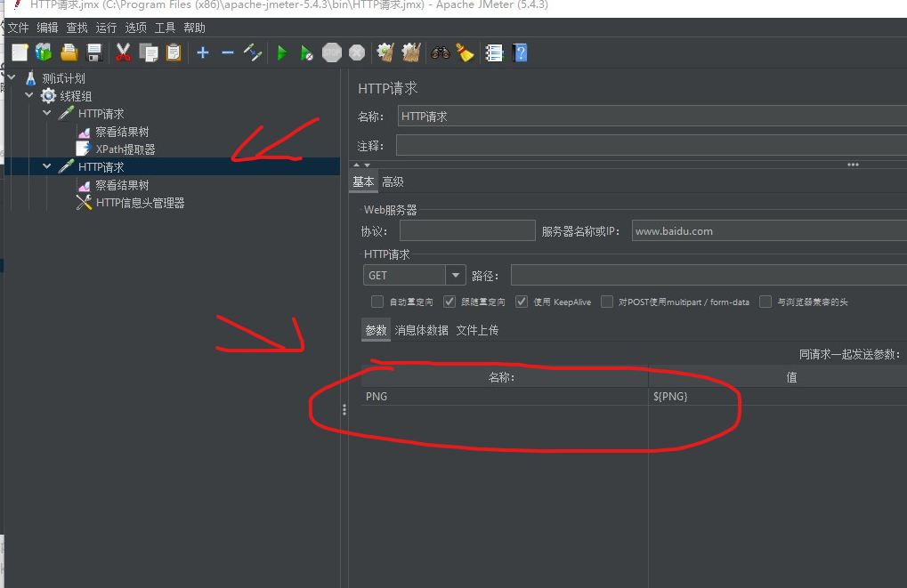Toggle the 跟随重定向 checkbox
This screenshot has width=907, height=588.
[x=449, y=302]
